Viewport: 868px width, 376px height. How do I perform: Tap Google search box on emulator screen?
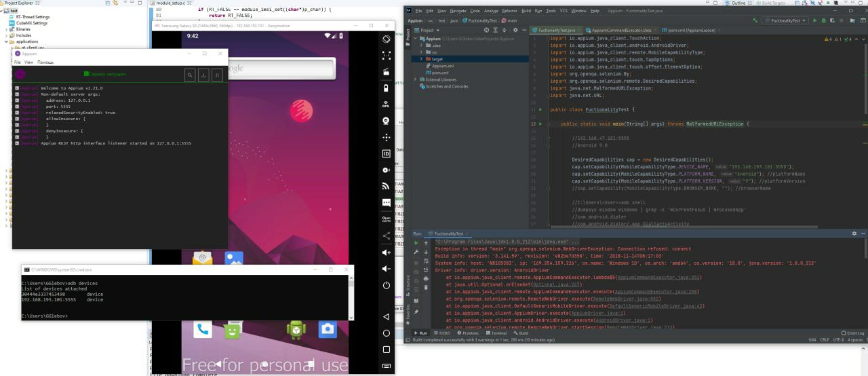point(281,69)
